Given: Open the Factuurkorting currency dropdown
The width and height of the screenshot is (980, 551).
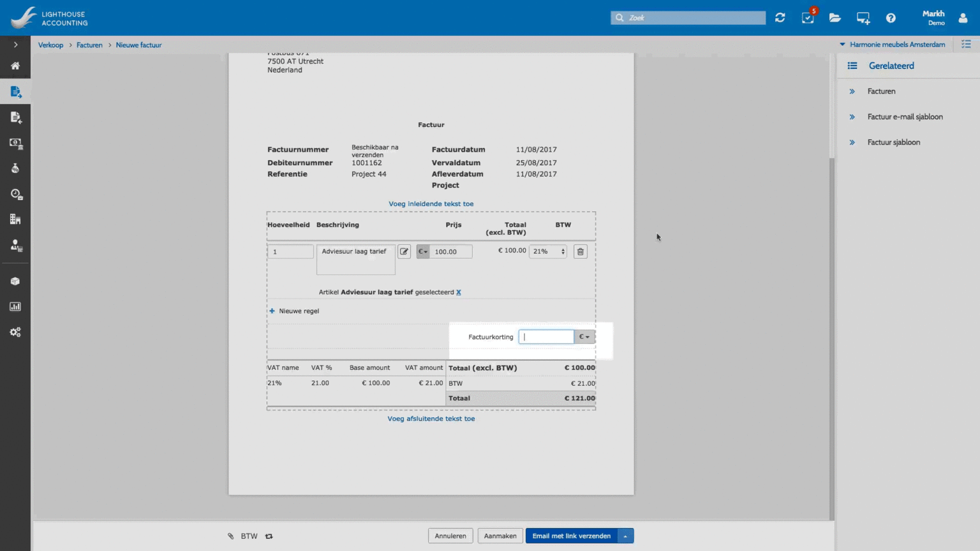Looking at the screenshot, I should tap(584, 337).
